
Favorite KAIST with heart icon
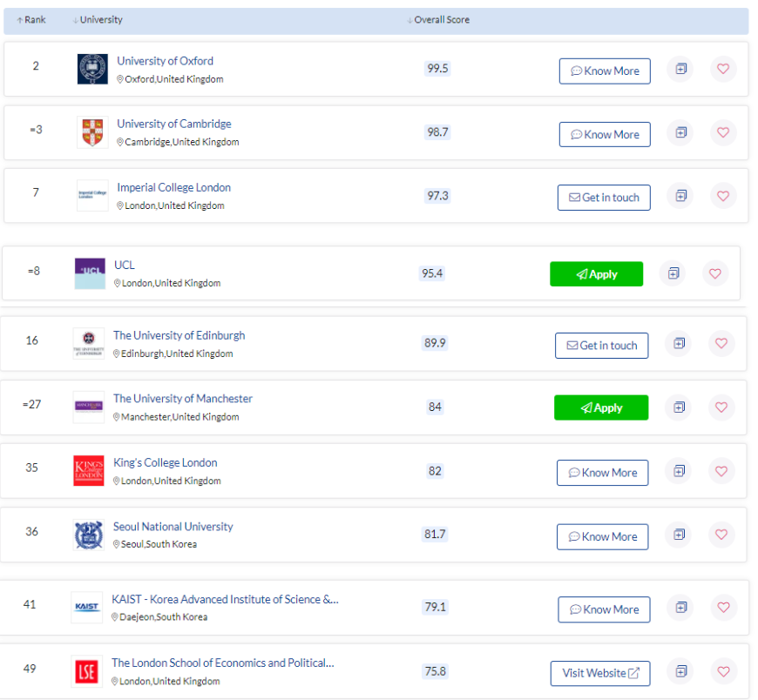pyautogui.click(x=723, y=607)
